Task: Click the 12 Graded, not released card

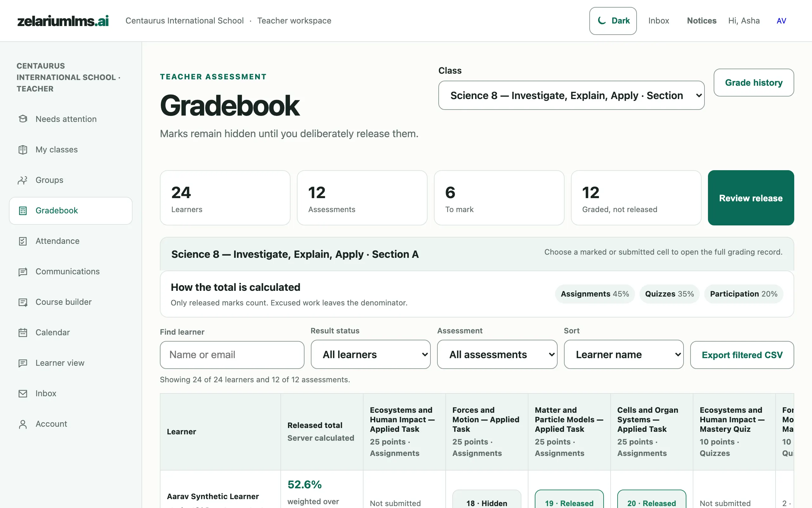Action: click(636, 198)
